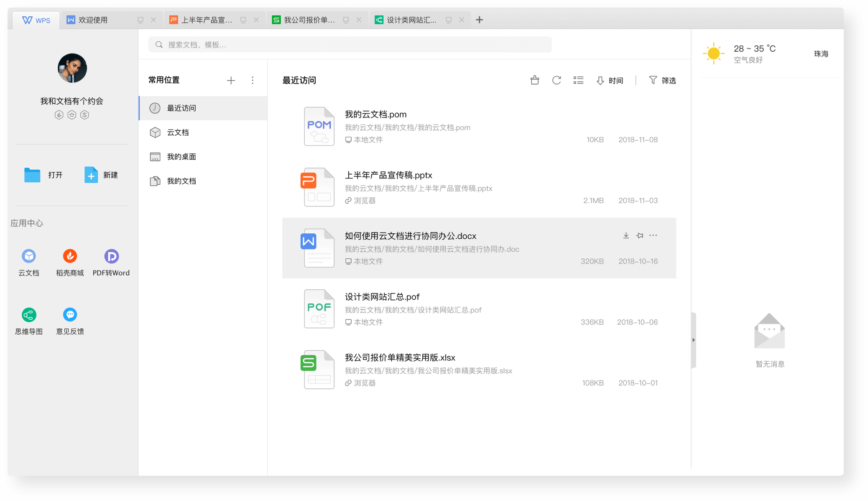Launch 稻壳商城 from the app center
Image resolution: width=868 pixels, height=500 pixels.
(x=70, y=256)
